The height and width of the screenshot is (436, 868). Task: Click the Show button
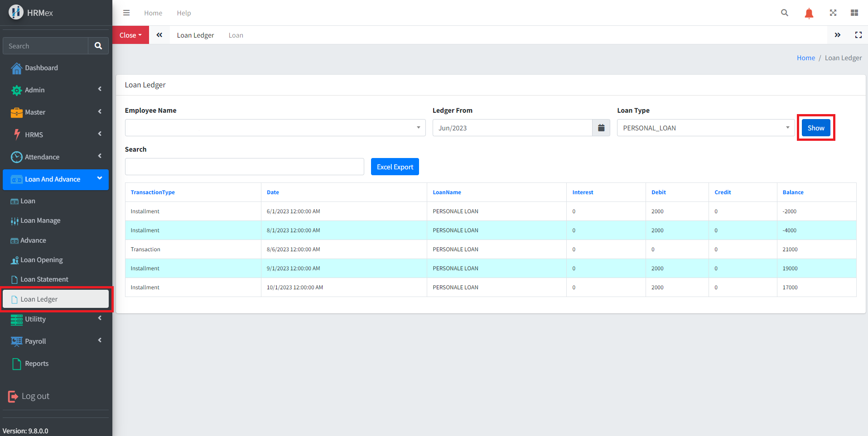815,128
